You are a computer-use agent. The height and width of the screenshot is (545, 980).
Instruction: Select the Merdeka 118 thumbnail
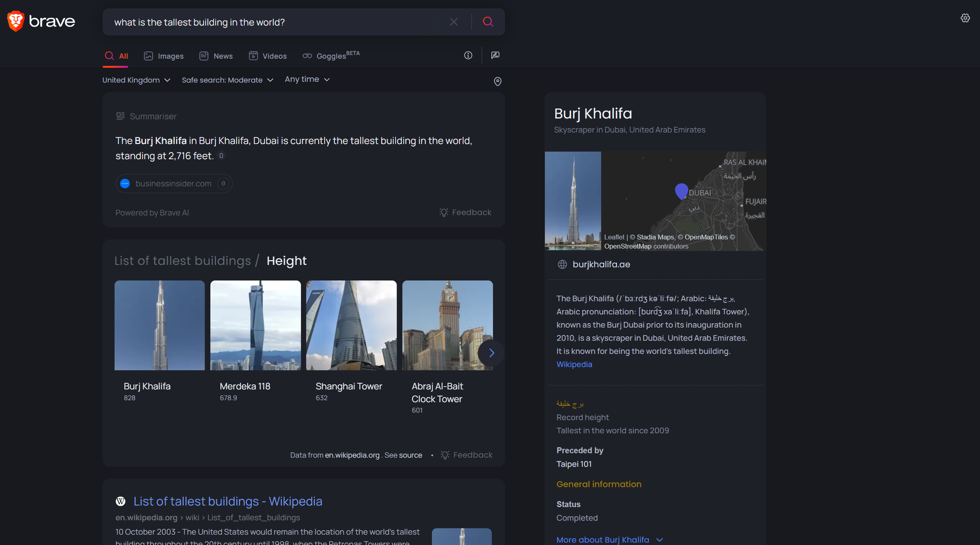(255, 325)
